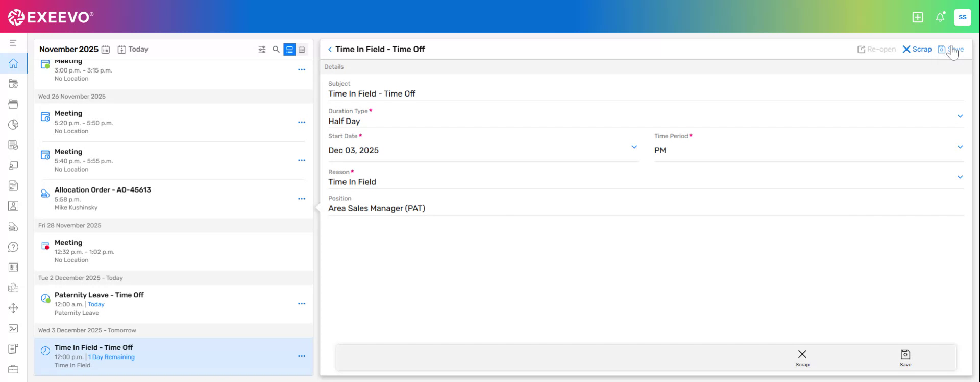Open the contact card sidebar icon
Image resolution: width=980 pixels, height=382 pixels.
[13, 206]
